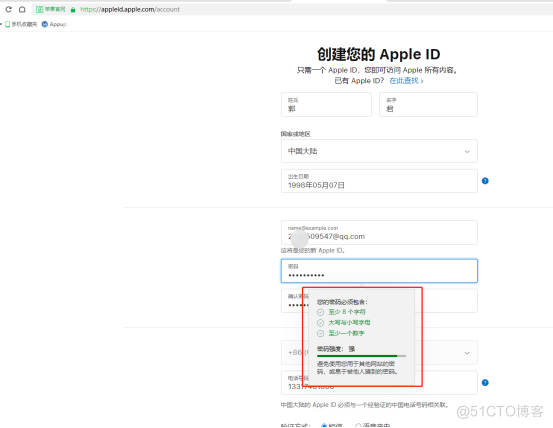This screenshot has height=428, width=553.
Task: Click the green secure padlock icon
Action: click(73, 10)
